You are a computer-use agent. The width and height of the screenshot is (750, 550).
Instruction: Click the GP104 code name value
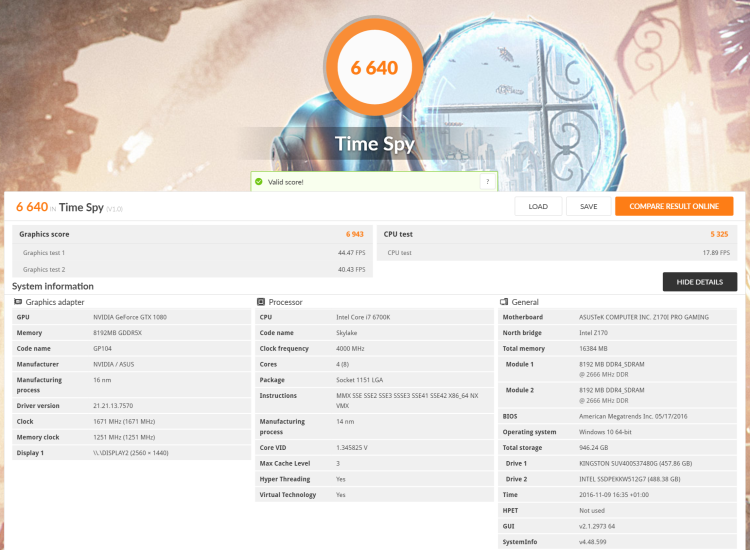102,349
